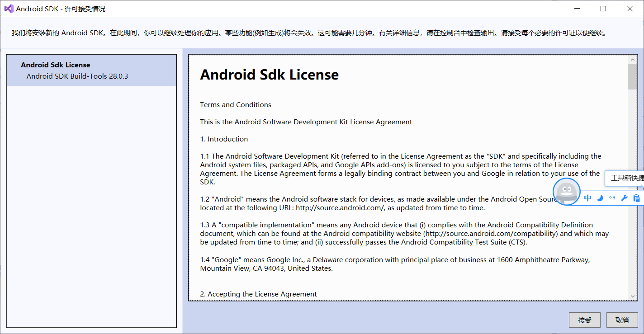
Task: Click the 取消 button to cancel
Action: point(622,320)
